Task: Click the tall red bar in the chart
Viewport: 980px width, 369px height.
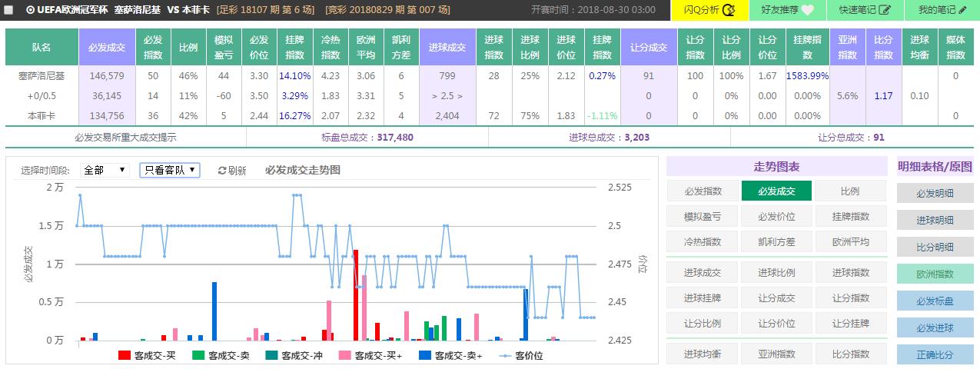Action: click(356, 294)
